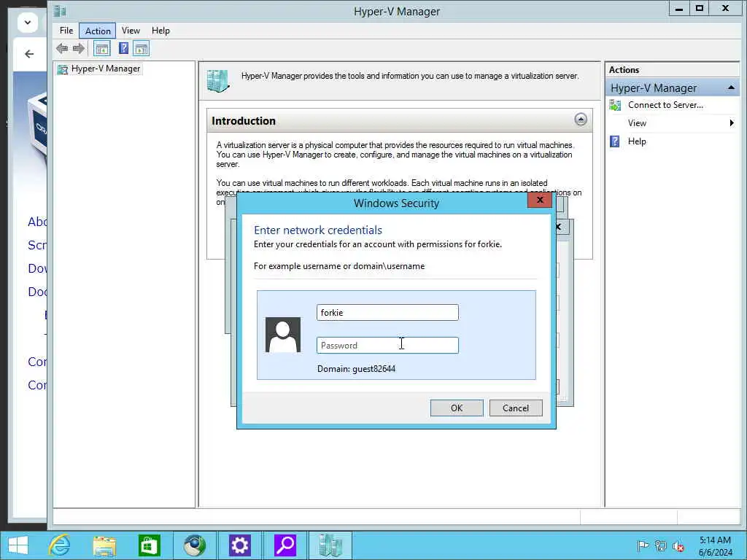Image resolution: width=747 pixels, height=560 pixels.
Task: Click the network tray icon
Action: tap(660, 546)
